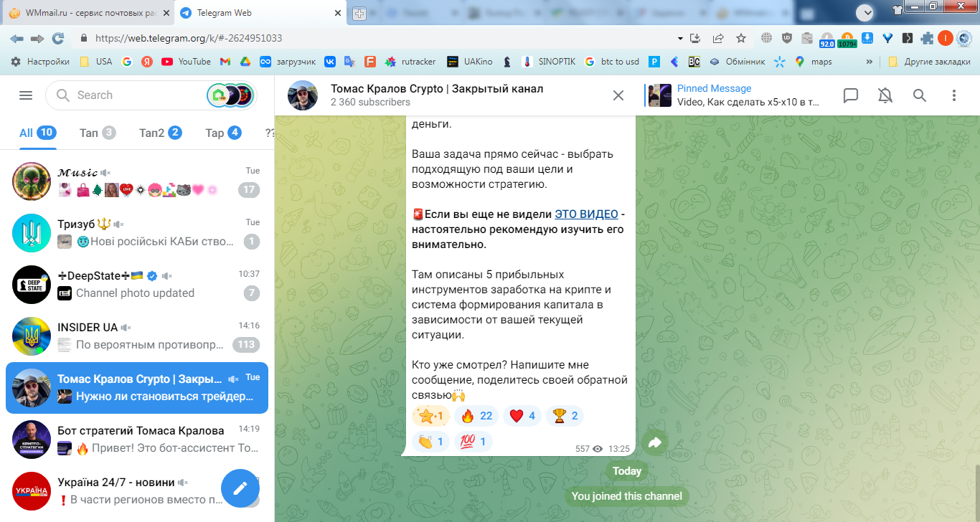This screenshot has width=980, height=522.
Task: Open the btc to usd bookmark
Action: [x=612, y=62]
